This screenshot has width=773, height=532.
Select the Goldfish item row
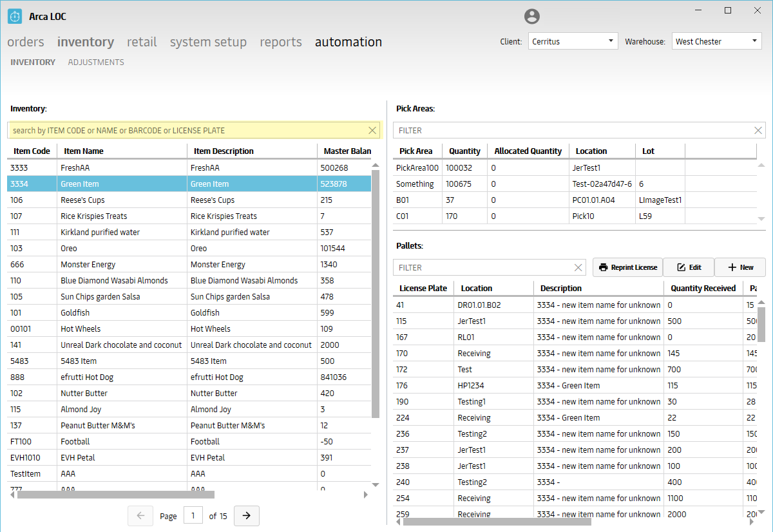pyautogui.click(x=189, y=313)
